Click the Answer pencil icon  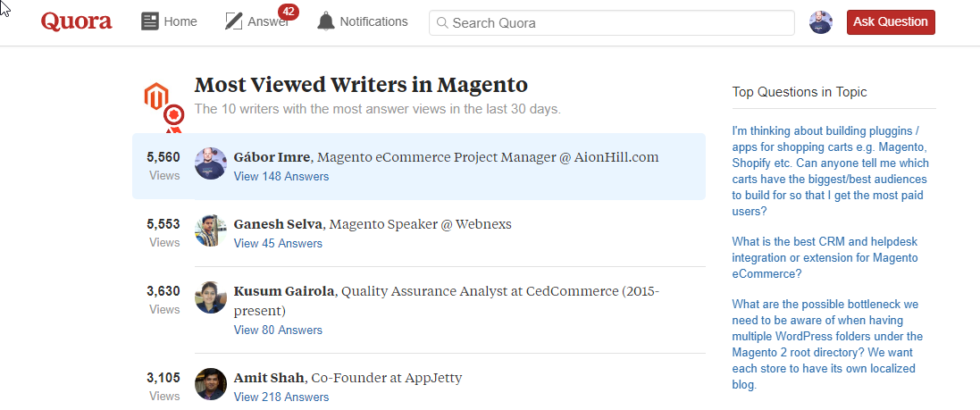[233, 21]
